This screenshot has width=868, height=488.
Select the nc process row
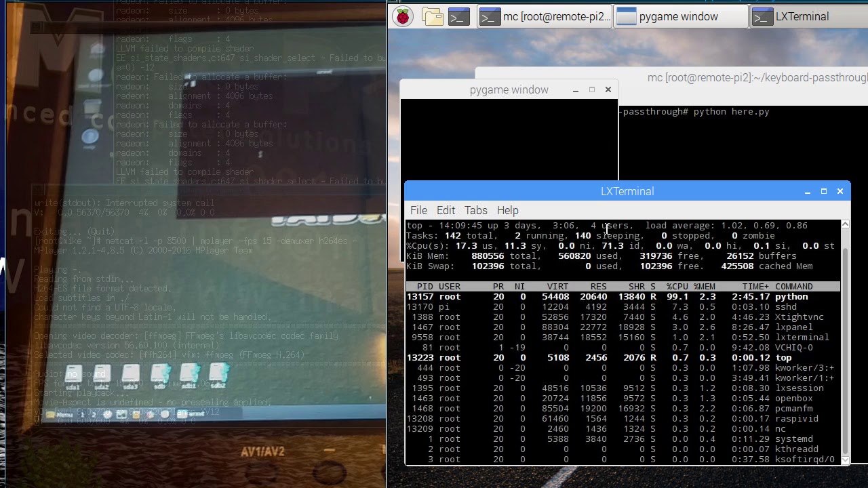pos(623,428)
